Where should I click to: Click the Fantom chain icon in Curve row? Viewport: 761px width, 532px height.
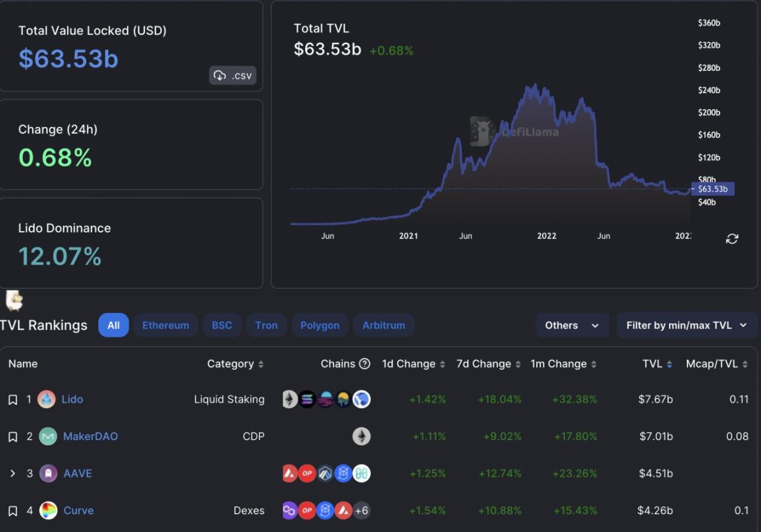325,510
